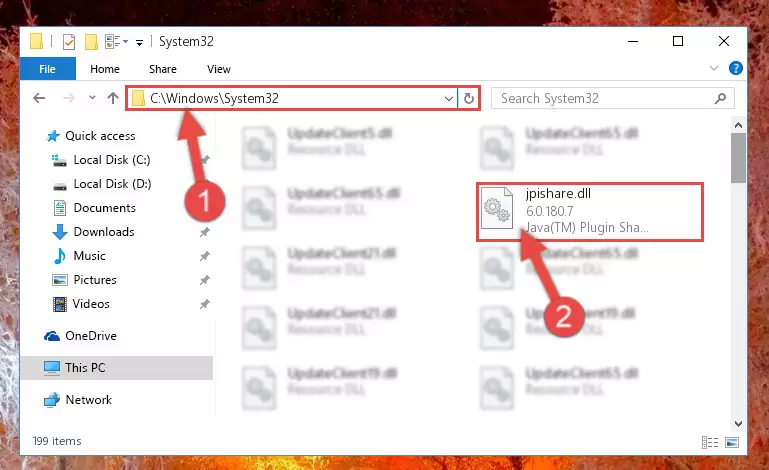Viewport: 769px width, 470px height.
Task: Switch to details view in status bar
Action: click(710, 443)
